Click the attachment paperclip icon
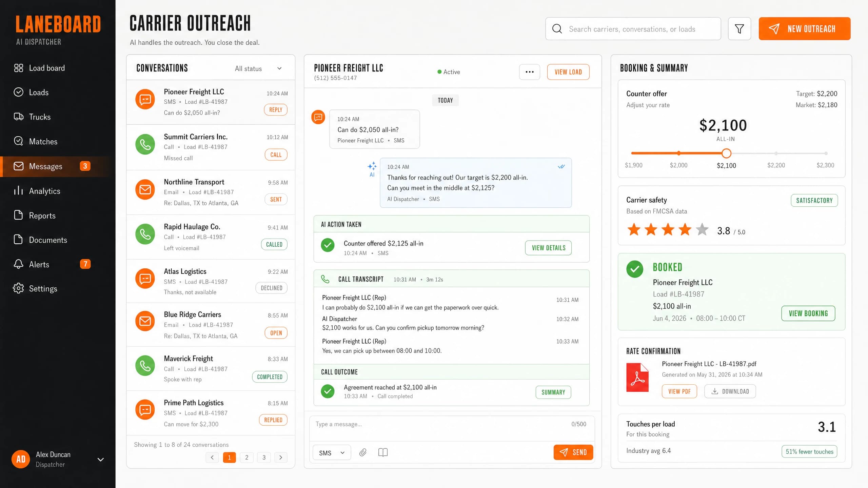 coord(363,452)
